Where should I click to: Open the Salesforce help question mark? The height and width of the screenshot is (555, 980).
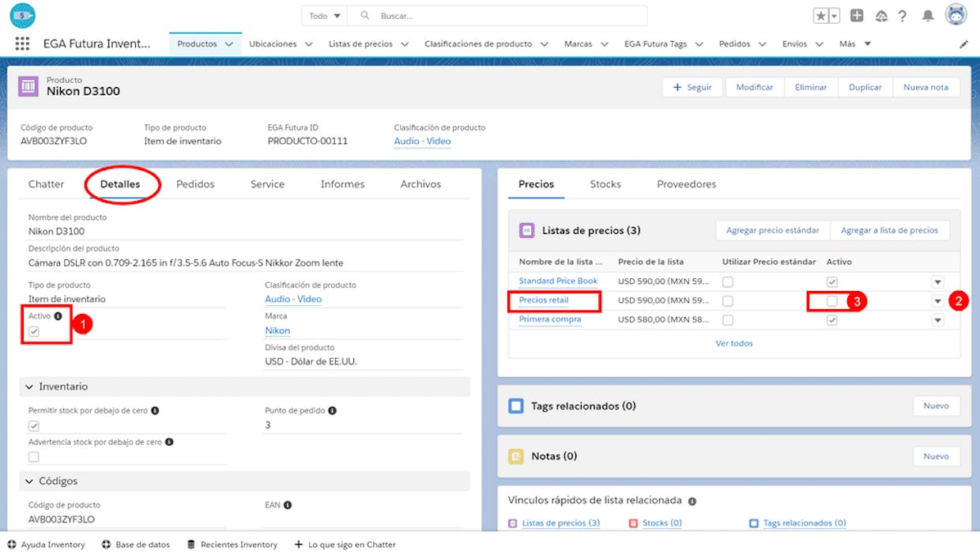pyautogui.click(x=903, y=16)
